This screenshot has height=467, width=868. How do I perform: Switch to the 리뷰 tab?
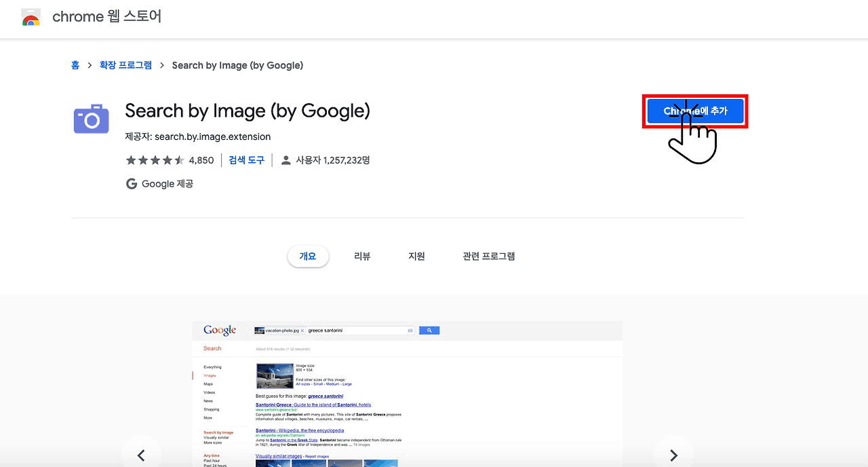(x=362, y=256)
